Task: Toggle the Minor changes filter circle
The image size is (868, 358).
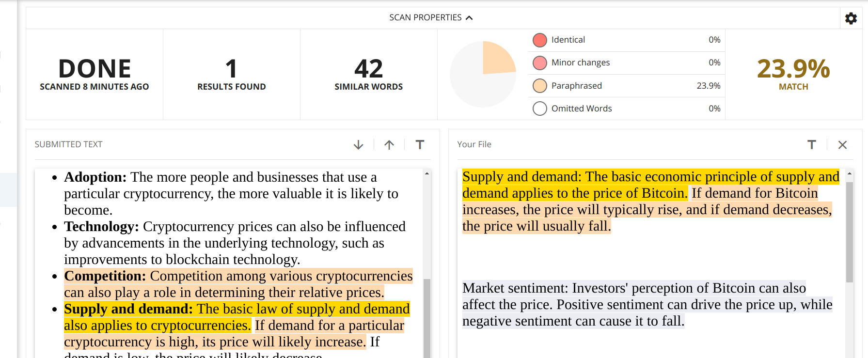Action: point(540,63)
